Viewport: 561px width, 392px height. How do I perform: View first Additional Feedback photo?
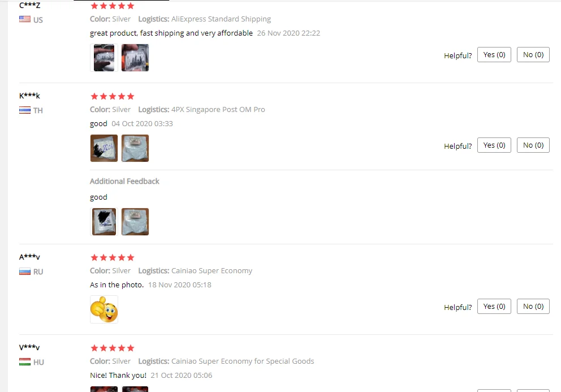[x=103, y=222]
